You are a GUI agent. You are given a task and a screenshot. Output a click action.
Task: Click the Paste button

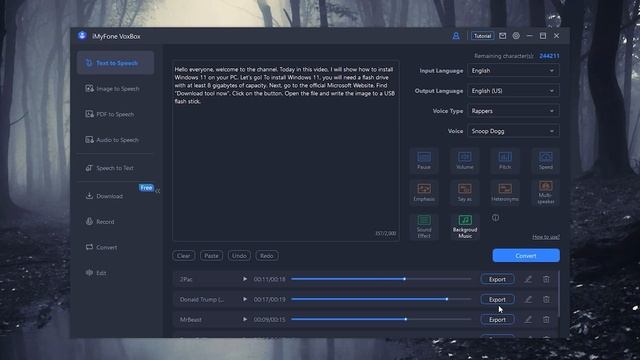211,256
